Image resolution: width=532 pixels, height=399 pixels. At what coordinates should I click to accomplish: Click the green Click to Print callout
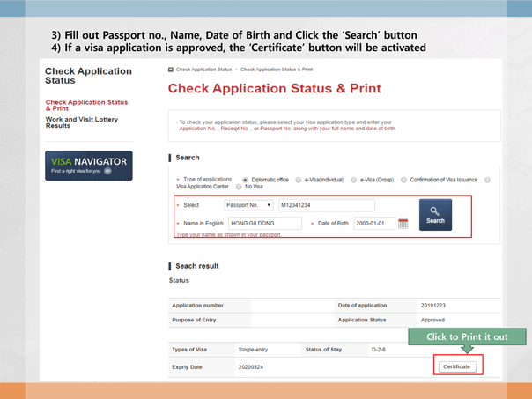pos(467,337)
